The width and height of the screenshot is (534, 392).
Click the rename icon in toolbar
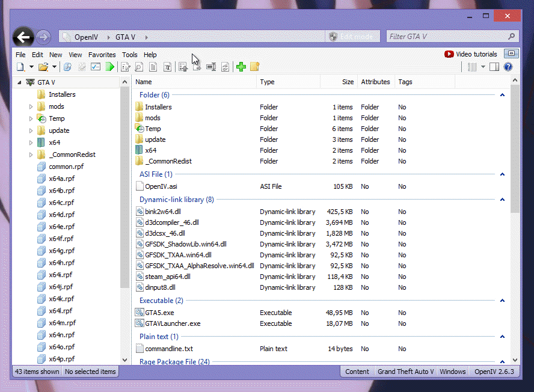(211, 67)
